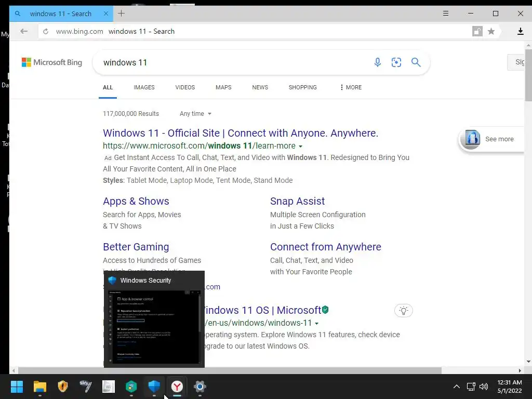The image size is (532, 399).
Task: Close the windows 11 - Search tab
Action: click(x=106, y=14)
